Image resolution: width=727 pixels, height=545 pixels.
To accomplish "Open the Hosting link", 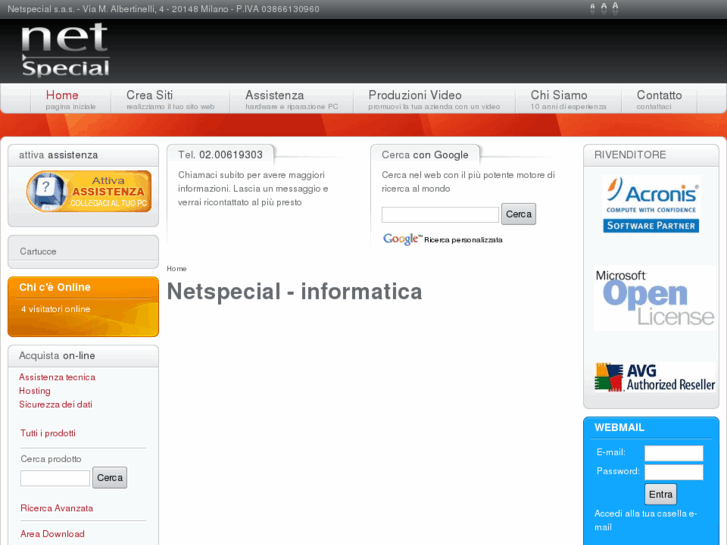I will pos(34,391).
